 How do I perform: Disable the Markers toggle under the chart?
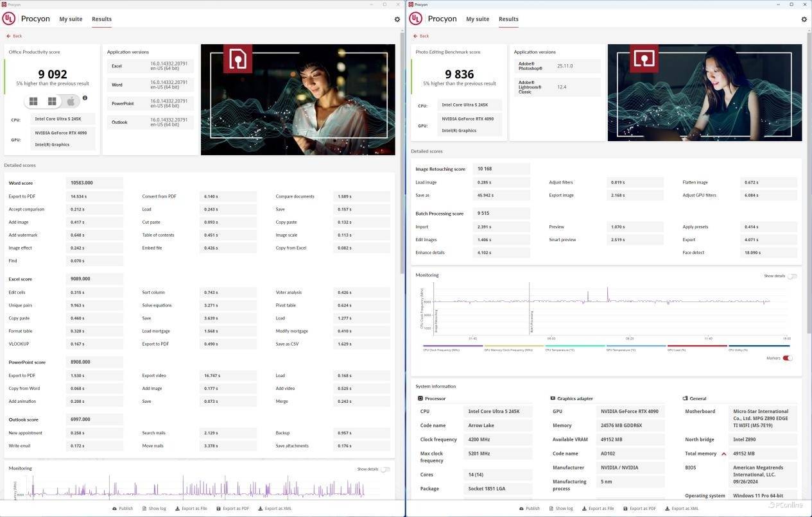[x=787, y=358]
